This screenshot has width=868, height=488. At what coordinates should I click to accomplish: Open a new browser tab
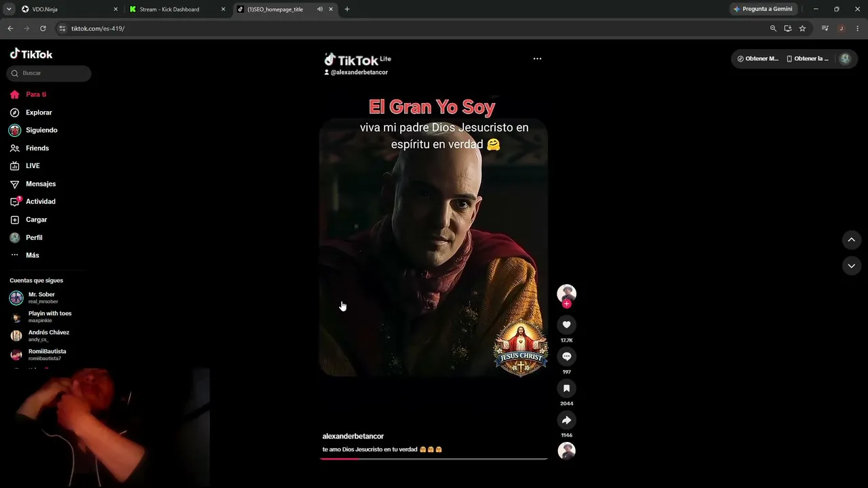(347, 9)
